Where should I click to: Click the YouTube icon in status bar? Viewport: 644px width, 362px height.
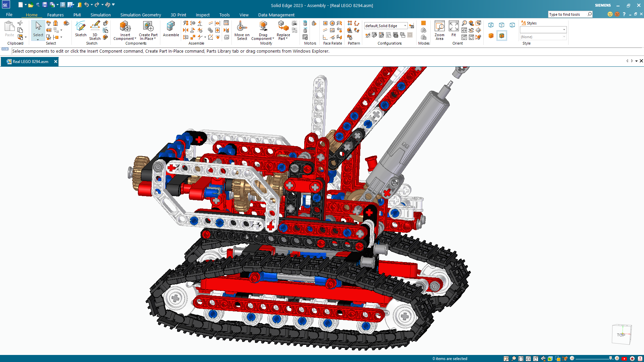coord(624,359)
